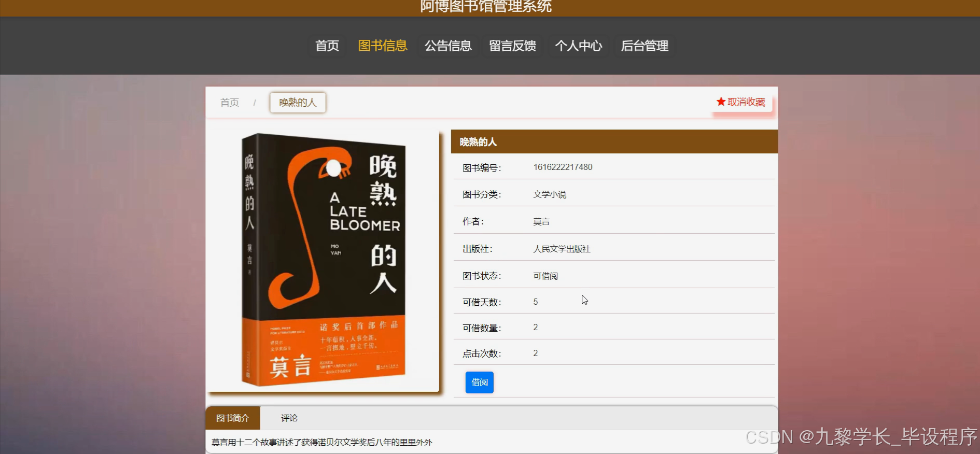The width and height of the screenshot is (980, 454).
Task: Click the book description text about 莫言
Action: [321, 442]
